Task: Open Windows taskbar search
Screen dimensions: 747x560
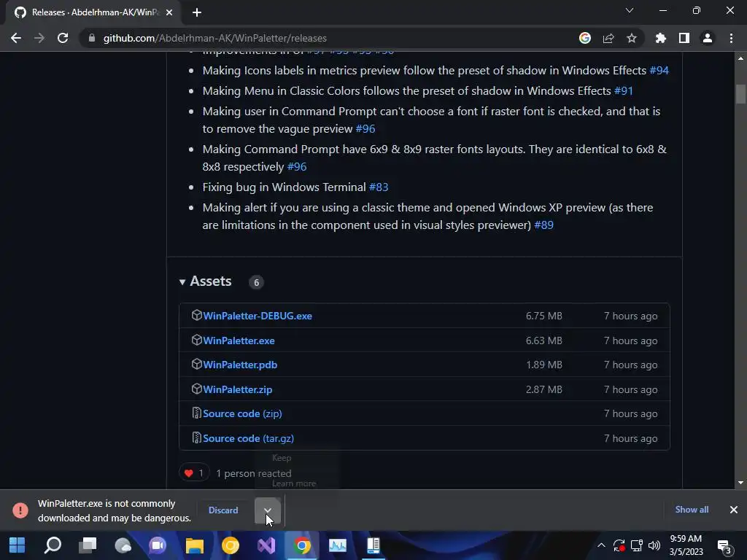Action: click(53, 545)
